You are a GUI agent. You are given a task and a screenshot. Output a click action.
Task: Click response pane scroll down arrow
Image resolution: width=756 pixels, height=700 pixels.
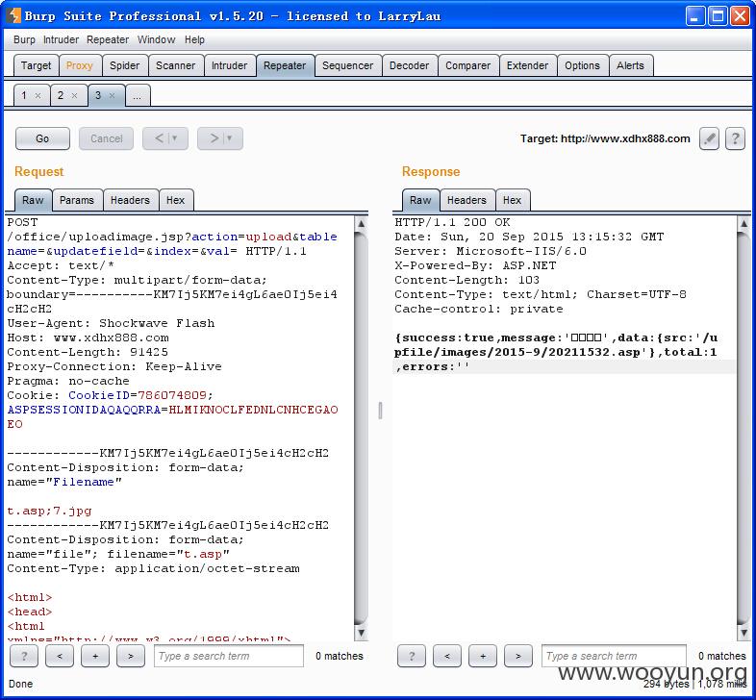(x=743, y=633)
